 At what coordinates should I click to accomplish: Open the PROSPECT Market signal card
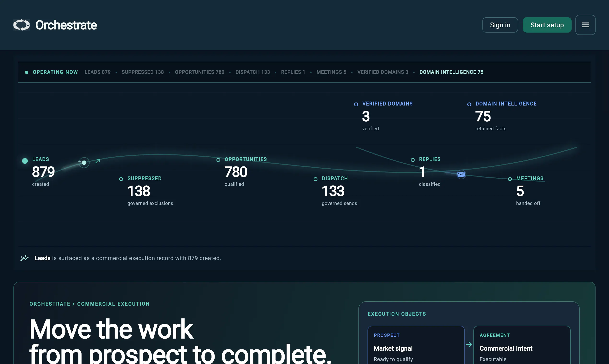point(416,345)
